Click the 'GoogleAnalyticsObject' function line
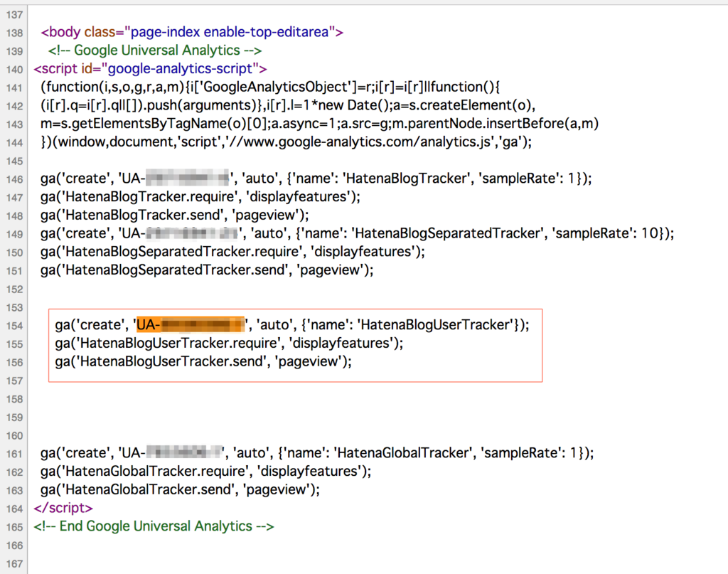The image size is (728, 574). click(x=270, y=87)
